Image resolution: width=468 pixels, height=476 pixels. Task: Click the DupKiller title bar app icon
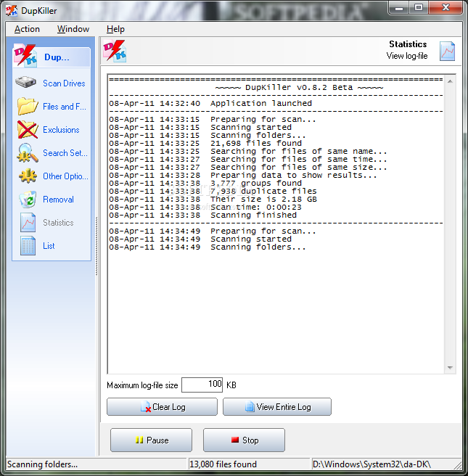12,10
